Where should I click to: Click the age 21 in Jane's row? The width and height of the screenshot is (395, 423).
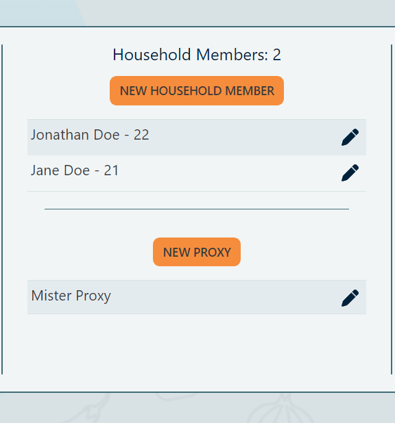point(111,171)
